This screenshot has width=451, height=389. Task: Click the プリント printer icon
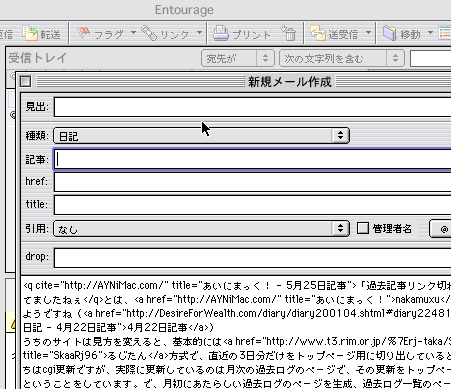click(x=221, y=33)
